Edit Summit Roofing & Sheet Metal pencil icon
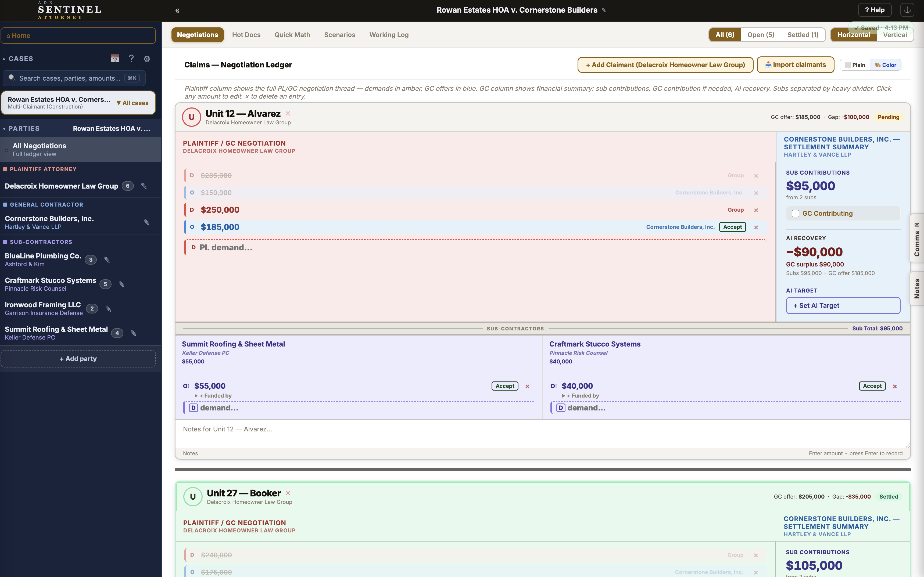The image size is (924, 577). [133, 333]
